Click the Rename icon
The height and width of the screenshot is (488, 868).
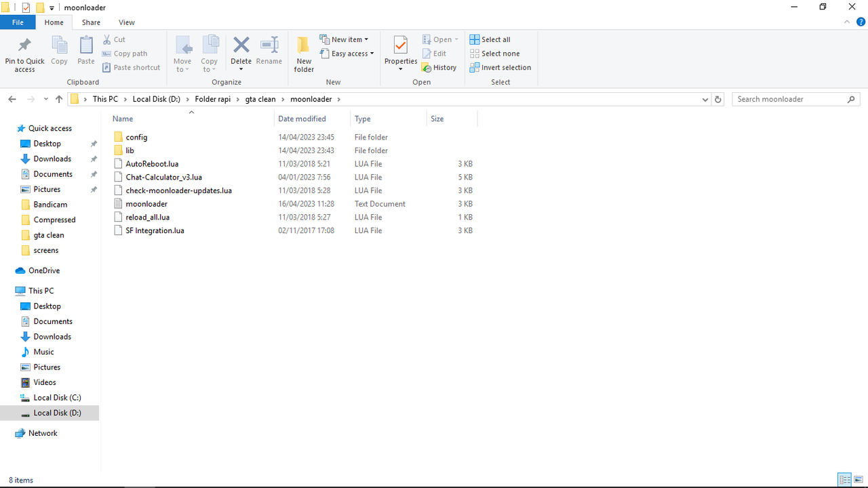tap(269, 45)
